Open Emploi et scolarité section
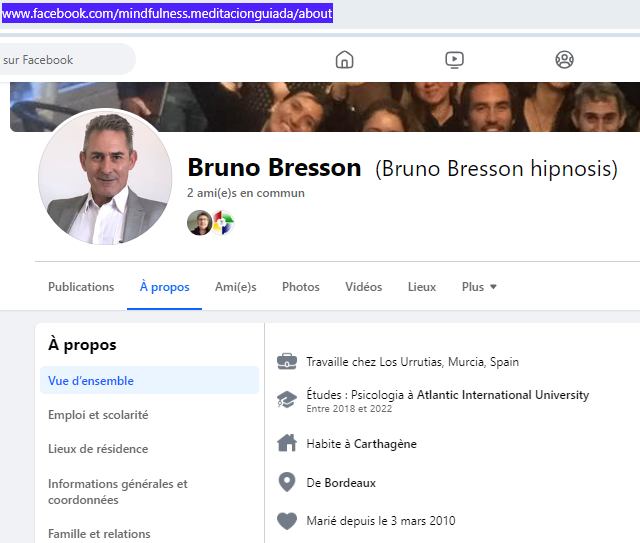This screenshot has width=640, height=543. (x=98, y=415)
